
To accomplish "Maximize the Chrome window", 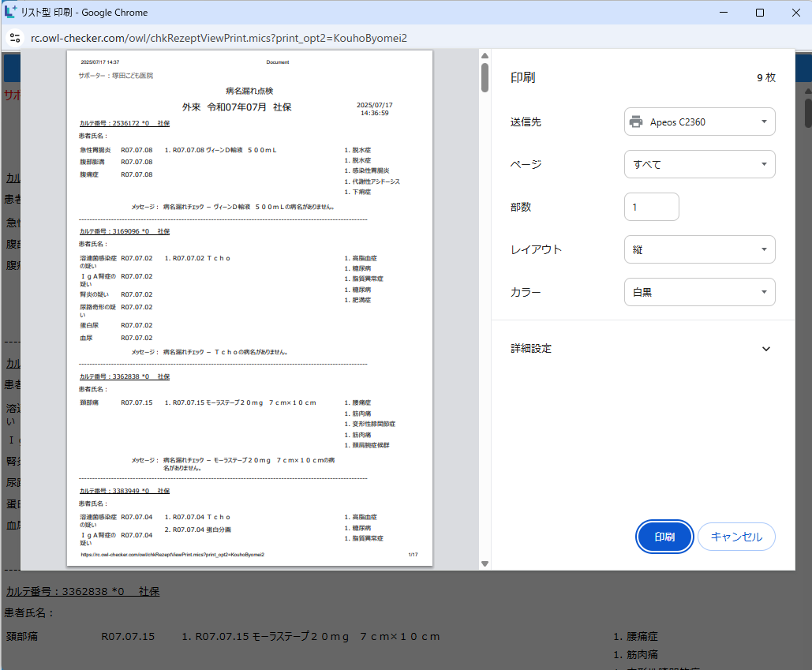I will (760, 13).
